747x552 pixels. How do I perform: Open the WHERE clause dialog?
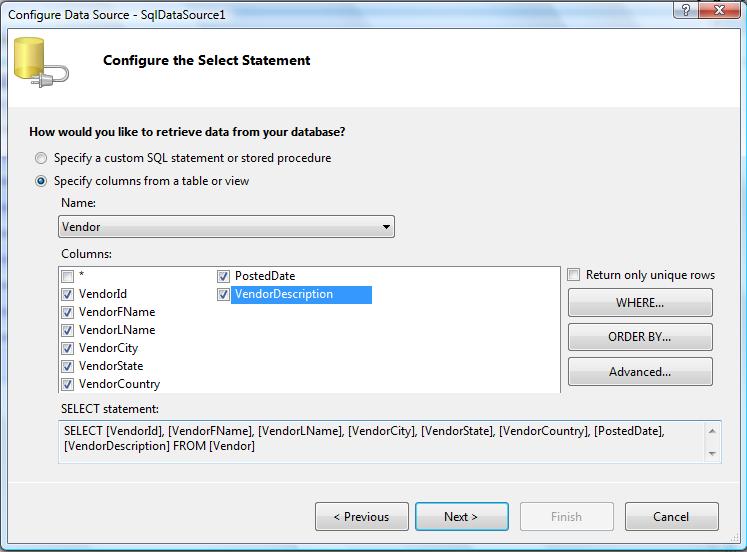pos(640,302)
